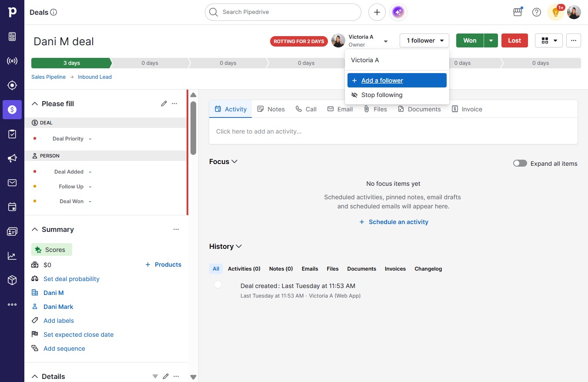Mark the deal as Lost

pyautogui.click(x=514, y=40)
